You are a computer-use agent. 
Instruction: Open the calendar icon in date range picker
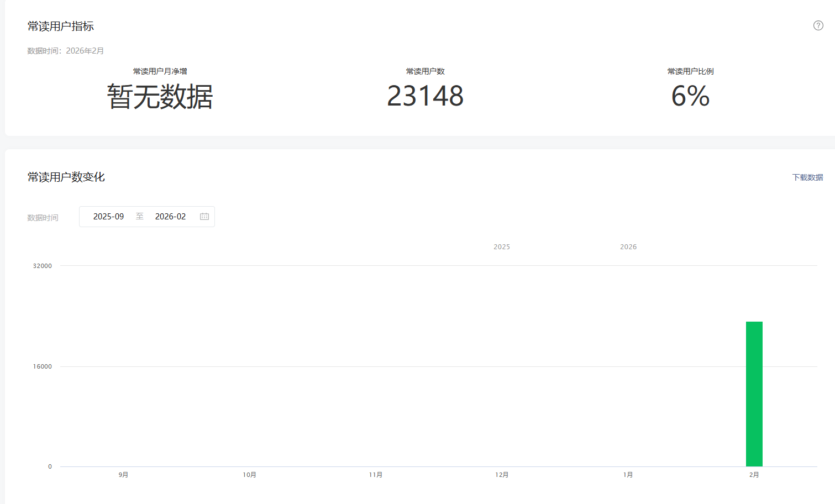point(204,217)
